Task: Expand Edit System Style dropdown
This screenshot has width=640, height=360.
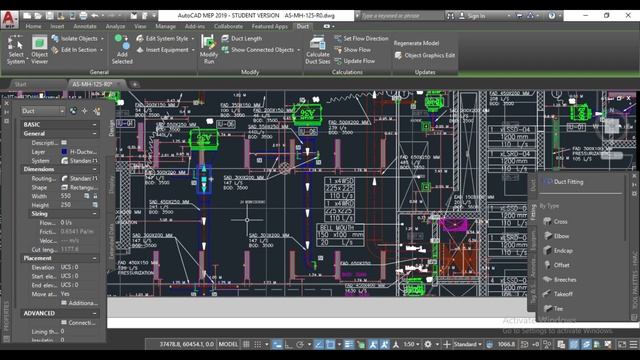Action: pos(193,38)
